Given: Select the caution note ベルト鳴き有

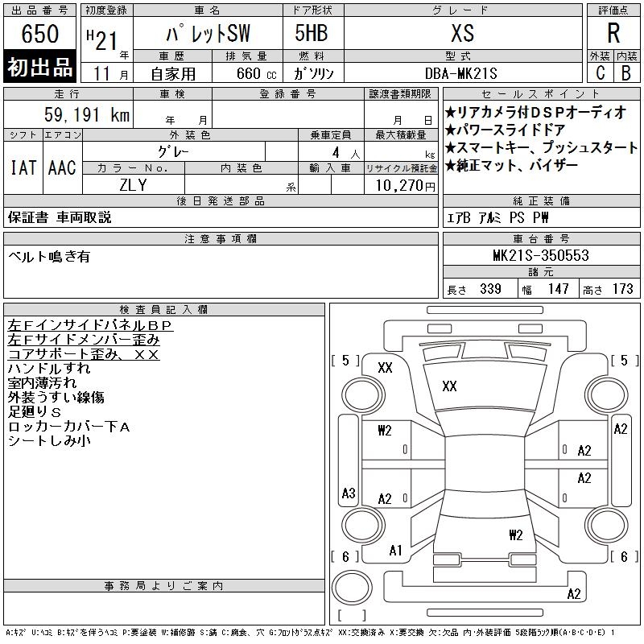Looking at the screenshot, I should pos(49,257).
